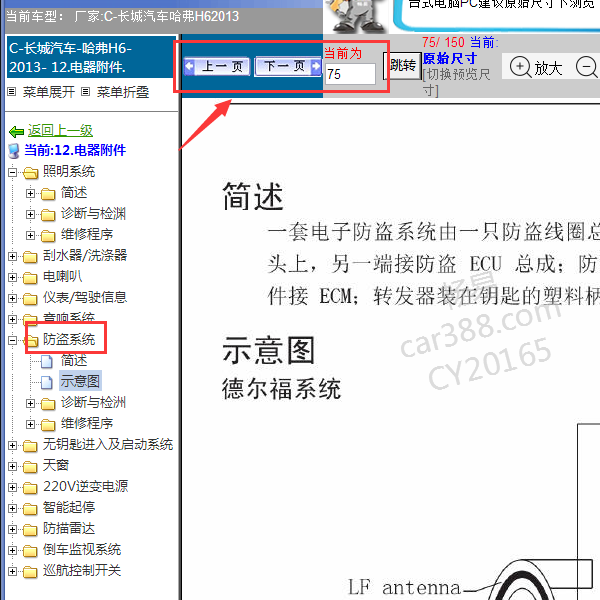
Task: Expand the 无钥匙进入及启动系统 node
Action: (12, 445)
